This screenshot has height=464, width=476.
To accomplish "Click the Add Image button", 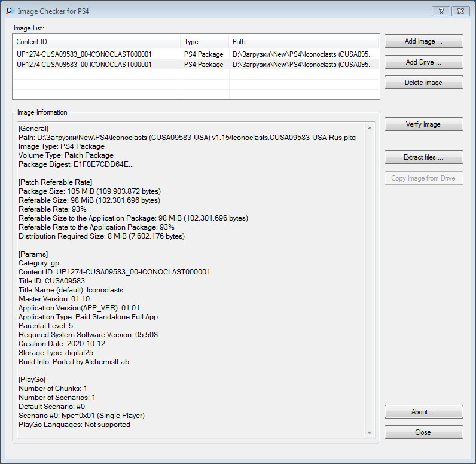I will 423,41.
